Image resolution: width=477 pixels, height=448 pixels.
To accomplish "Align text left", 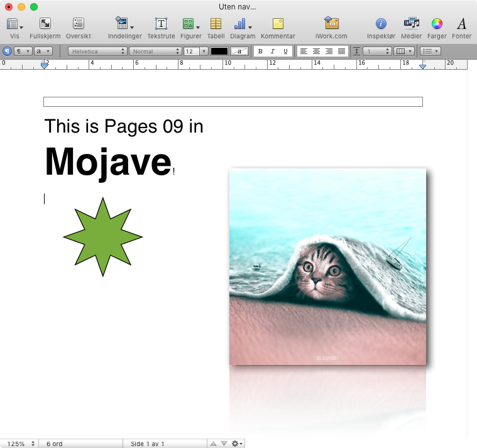I will [304, 52].
